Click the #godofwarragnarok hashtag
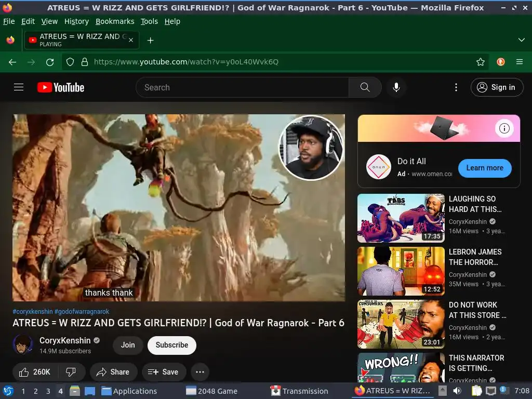The width and height of the screenshot is (532, 399). [x=82, y=312]
